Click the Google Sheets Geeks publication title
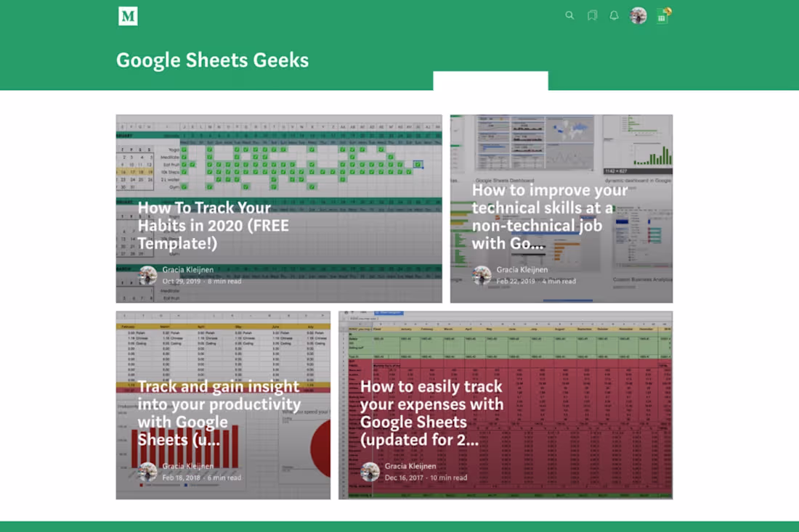 tap(212, 60)
